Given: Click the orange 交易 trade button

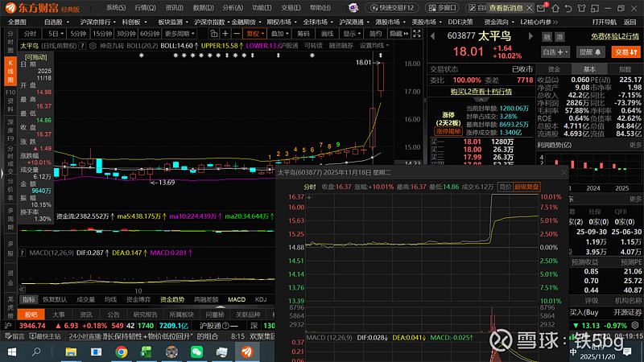Looking at the screenshot, I should click(x=625, y=51).
